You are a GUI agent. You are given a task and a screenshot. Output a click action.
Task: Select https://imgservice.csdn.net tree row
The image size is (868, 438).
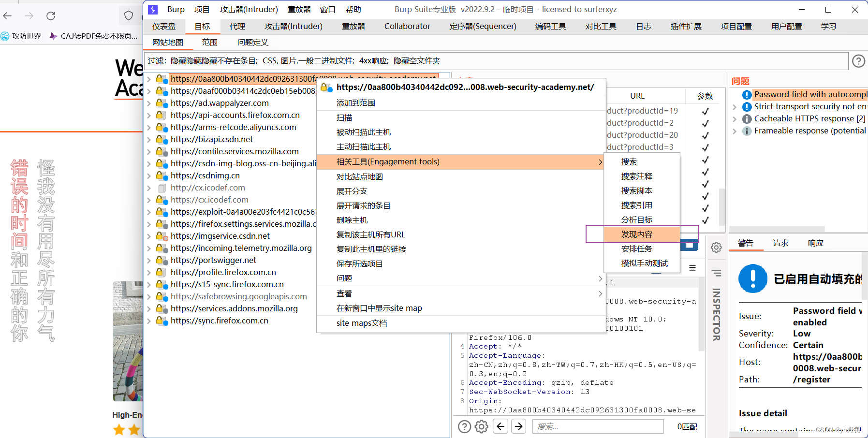tap(220, 236)
